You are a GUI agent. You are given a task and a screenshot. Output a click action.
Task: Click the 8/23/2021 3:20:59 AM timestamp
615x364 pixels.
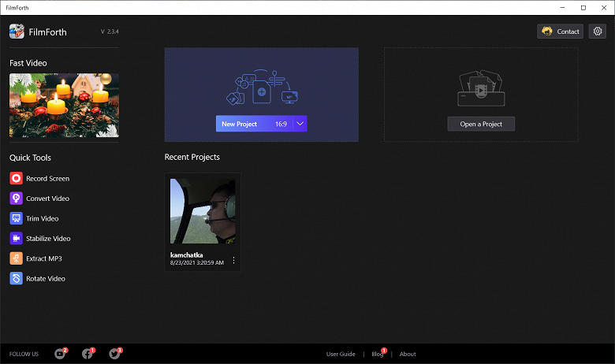[x=197, y=262]
